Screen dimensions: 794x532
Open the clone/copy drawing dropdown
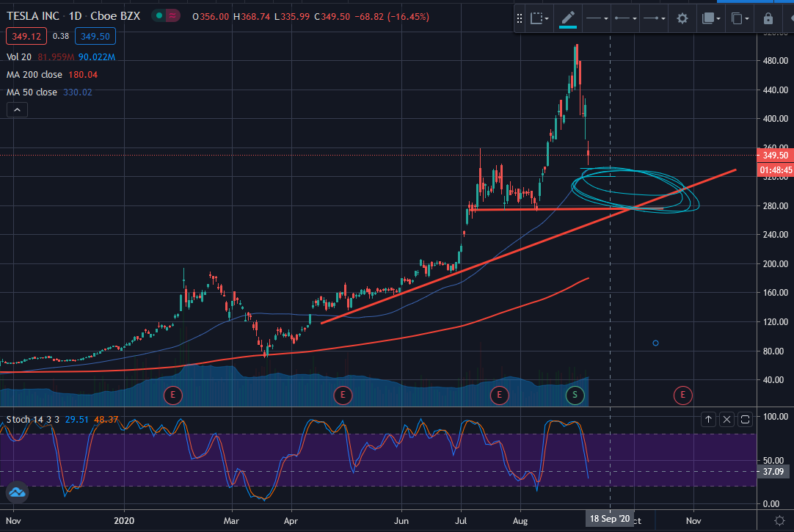coord(741,18)
